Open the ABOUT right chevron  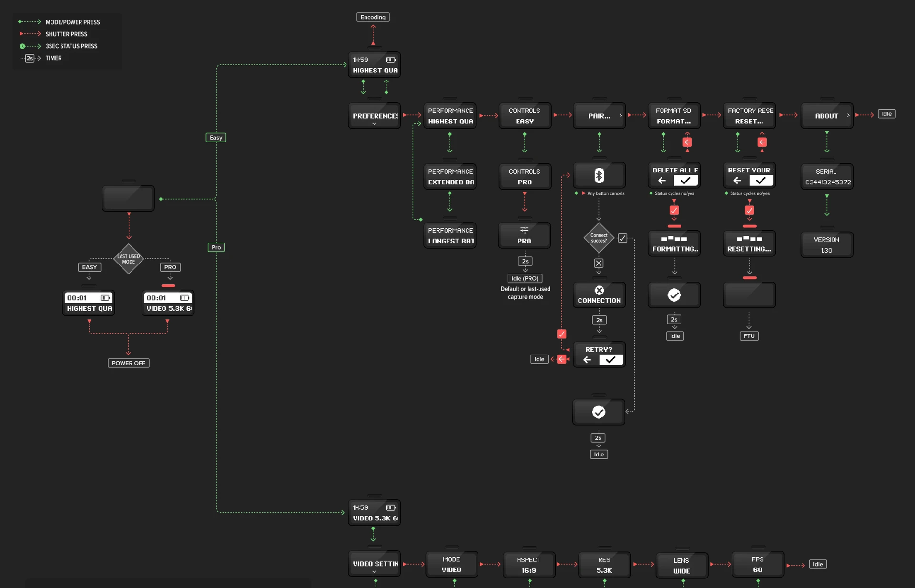coord(848,115)
